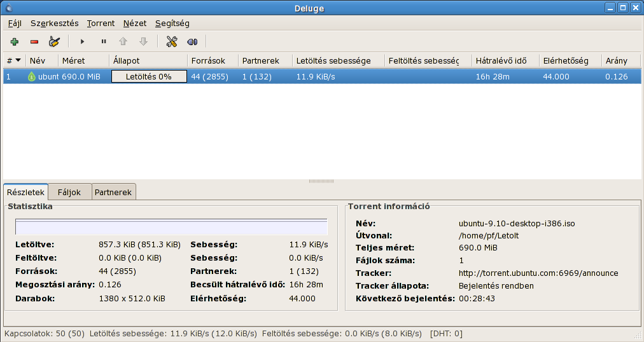Sort the list by Méret column header
This screenshot has width=644, height=342.
[73, 60]
